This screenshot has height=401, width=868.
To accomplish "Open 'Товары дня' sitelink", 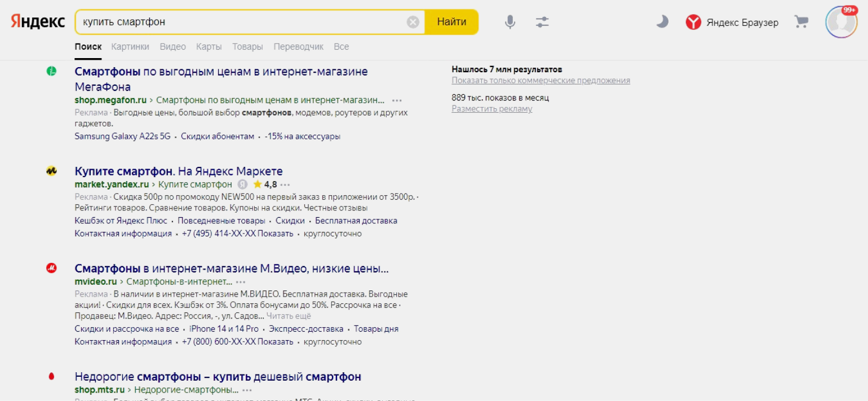I will (x=376, y=329).
